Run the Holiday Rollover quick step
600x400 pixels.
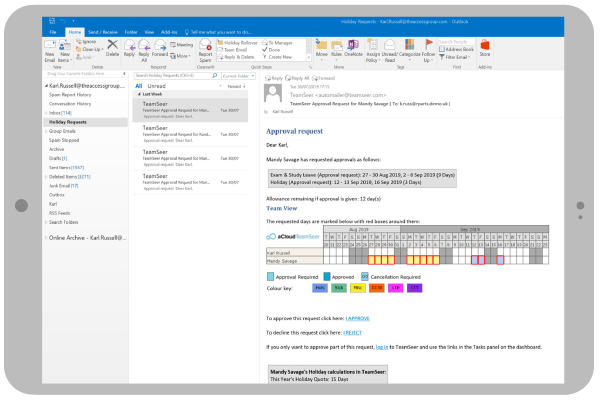238,43
